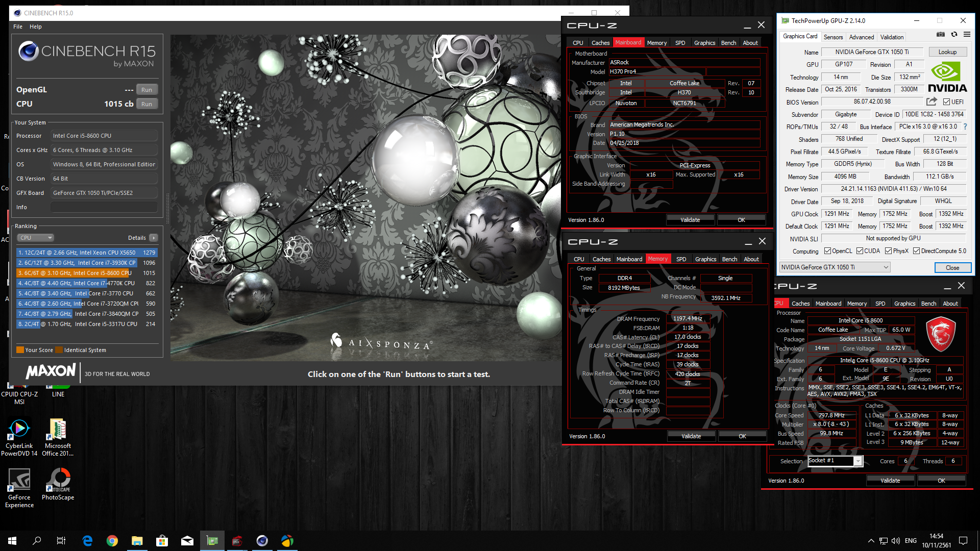Viewport: 980px width, 551px height.
Task: Switch to GPU-Z taskbar icon
Action: point(212,541)
